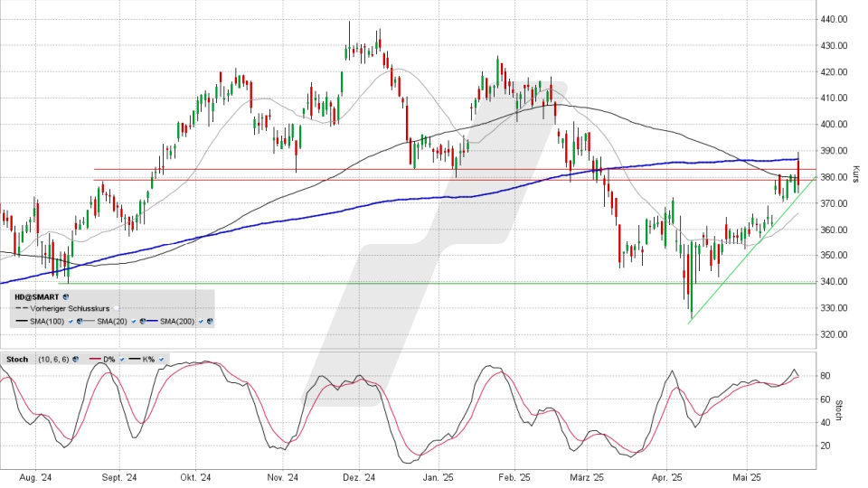Click the Sept. '24 date label
This screenshot has height=488, width=868.
(x=119, y=477)
